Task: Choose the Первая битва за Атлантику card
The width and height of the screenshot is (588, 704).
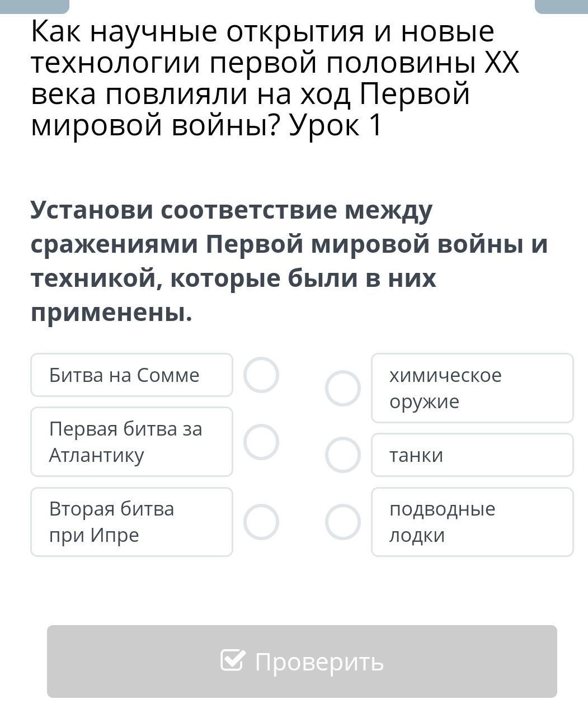Action: click(131, 442)
